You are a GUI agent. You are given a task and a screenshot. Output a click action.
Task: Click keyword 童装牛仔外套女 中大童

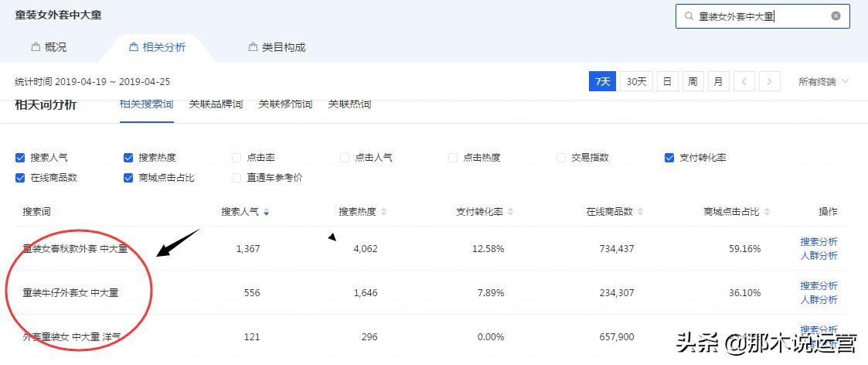(x=71, y=293)
